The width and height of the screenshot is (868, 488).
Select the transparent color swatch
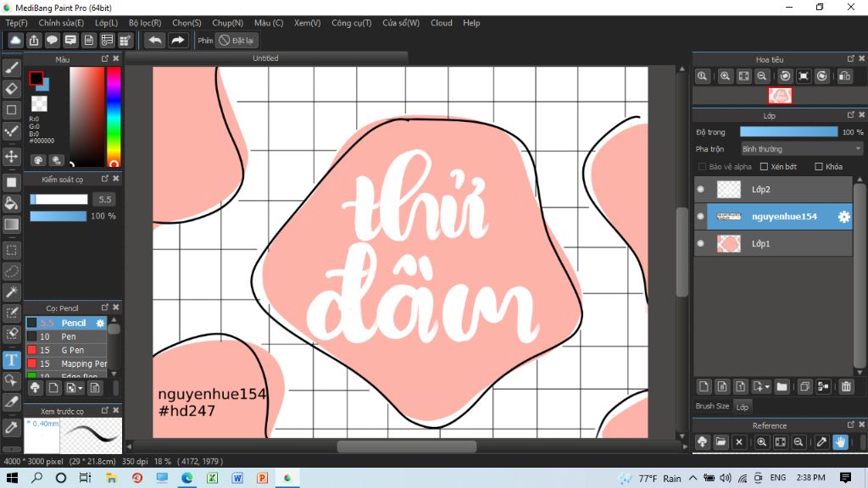pyautogui.click(x=39, y=103)
